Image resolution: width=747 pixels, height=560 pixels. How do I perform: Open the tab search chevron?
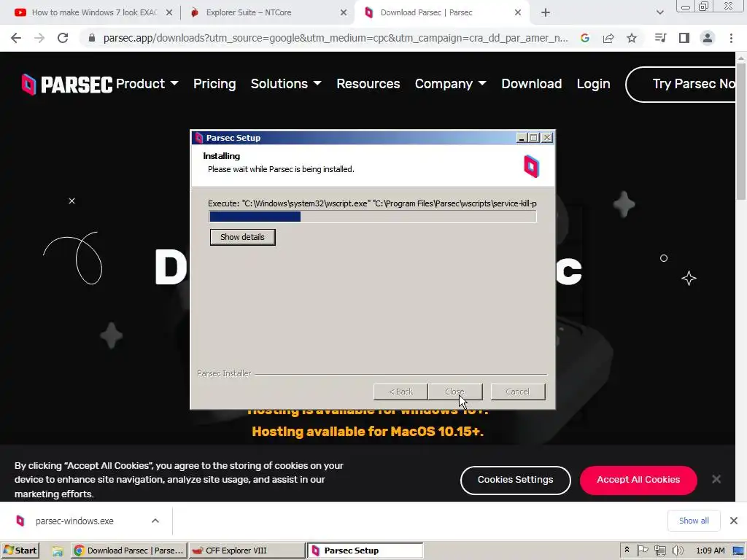[x=659, y=13]
